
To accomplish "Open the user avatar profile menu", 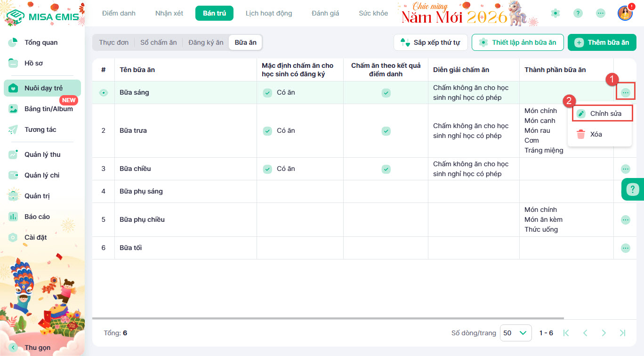I will tap(625, 13).
